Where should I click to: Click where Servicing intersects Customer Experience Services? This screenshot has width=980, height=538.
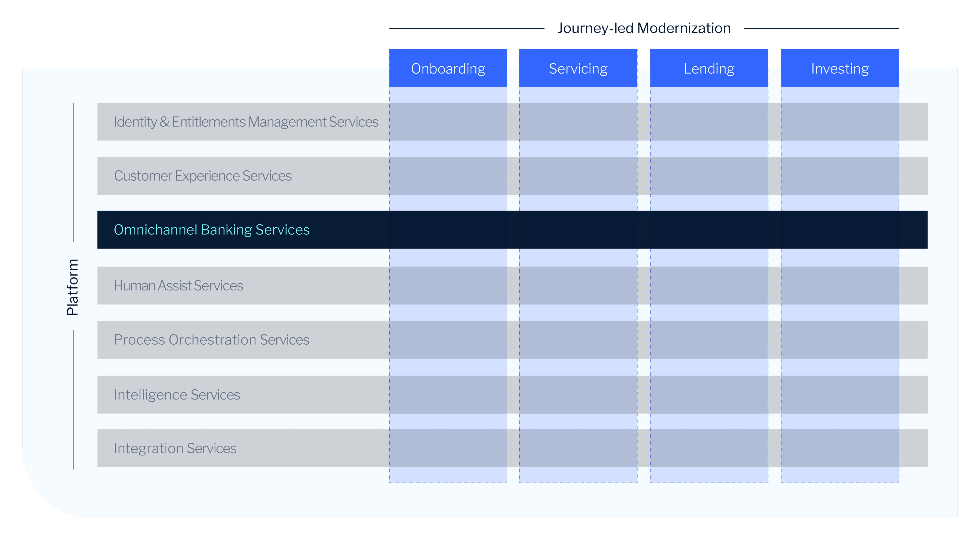[x=578, y=176]
